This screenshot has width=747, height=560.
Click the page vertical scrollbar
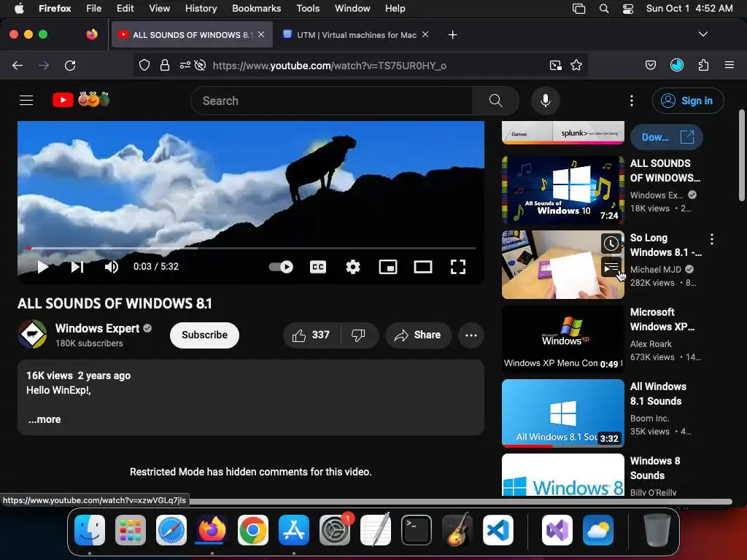[741, 156]
